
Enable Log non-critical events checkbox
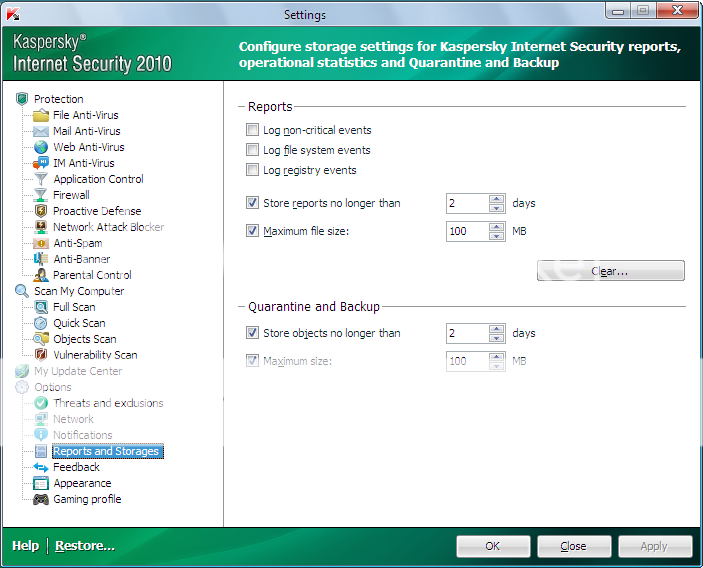pos(252,130)
